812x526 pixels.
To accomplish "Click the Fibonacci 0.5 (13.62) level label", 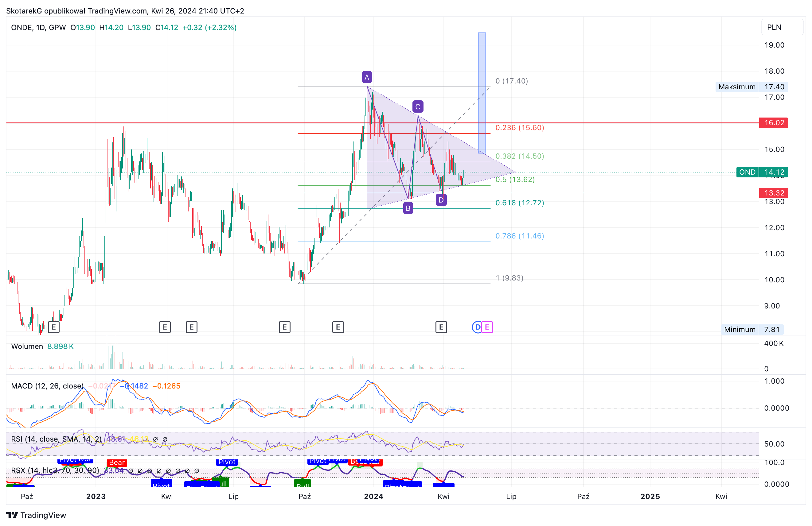I will click(x=515, y=179).
